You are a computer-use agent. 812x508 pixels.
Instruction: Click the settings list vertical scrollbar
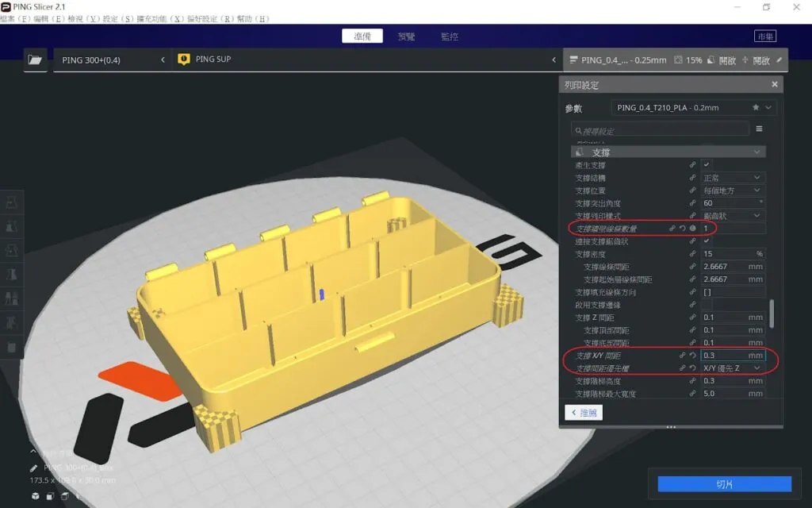coord(771,314)
